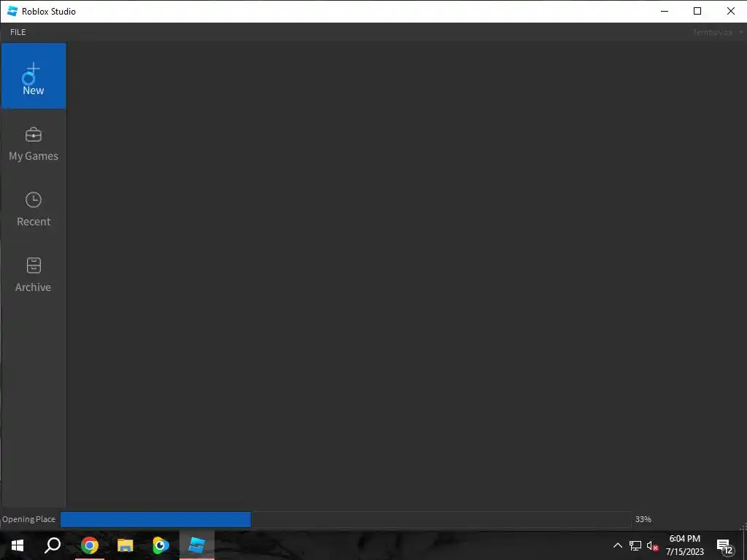The image size is (747, 560).
Task: Open the My Games briefcase tab
Action: [x=34, y=144]
